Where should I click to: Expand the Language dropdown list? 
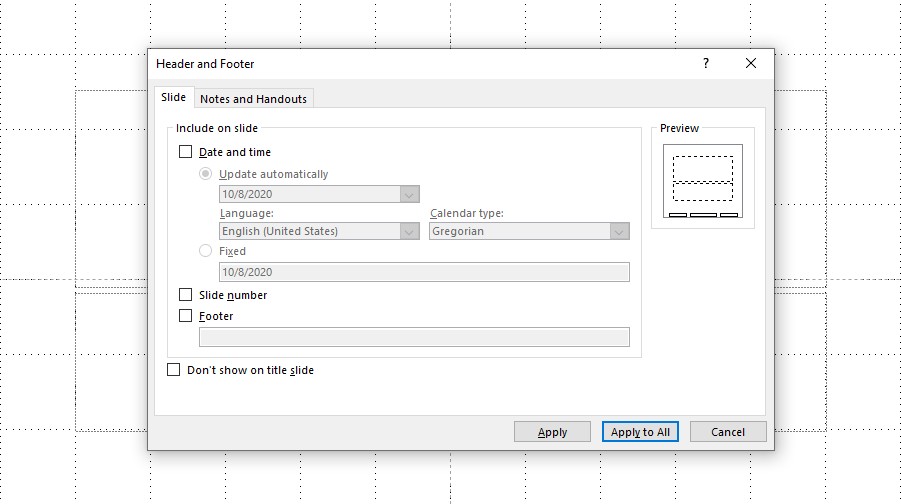409,232
